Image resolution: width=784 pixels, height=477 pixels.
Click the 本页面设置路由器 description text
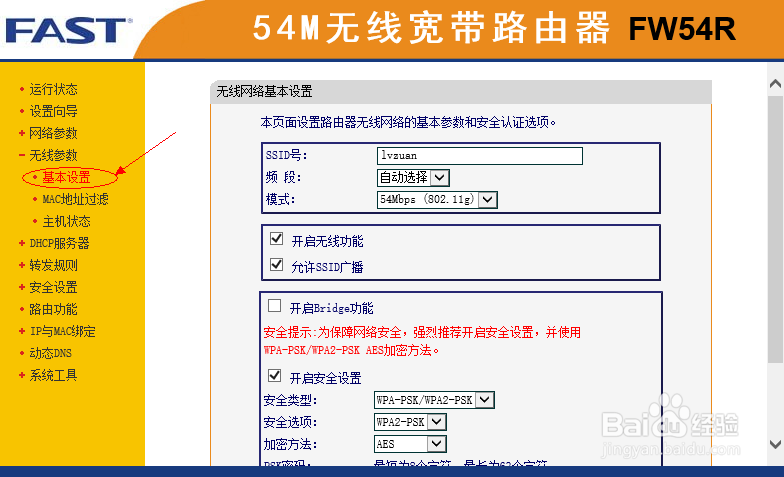point(408,122)
